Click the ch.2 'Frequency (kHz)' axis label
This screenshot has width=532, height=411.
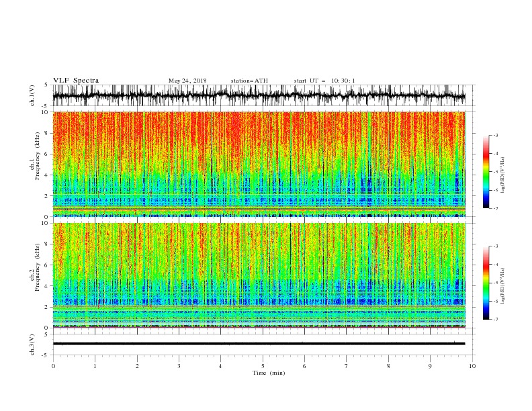point(38,267)
